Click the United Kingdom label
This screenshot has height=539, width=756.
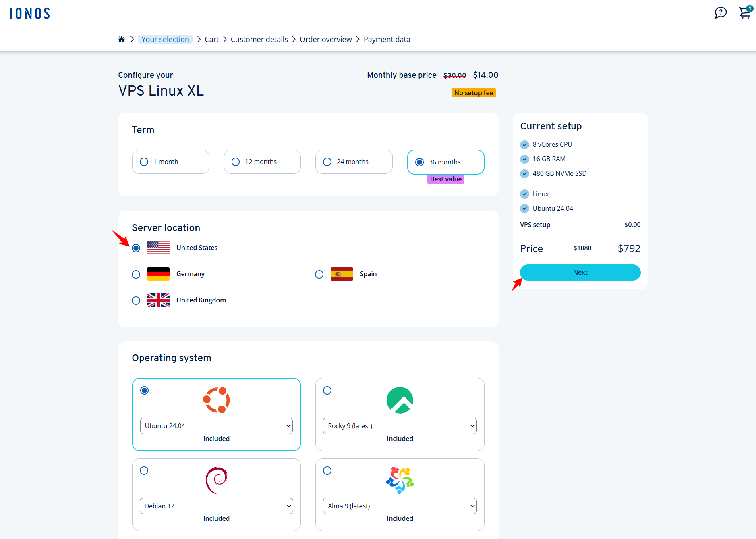tap(201, 300)
